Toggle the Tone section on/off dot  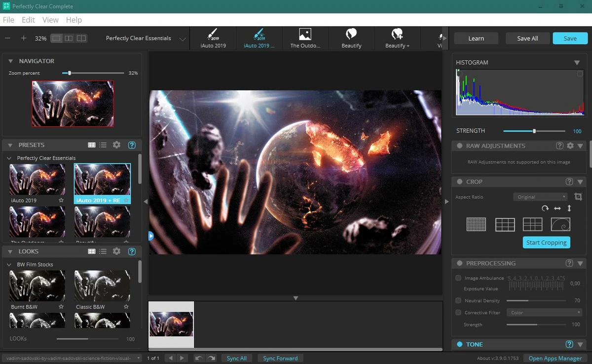(x=459, y=344)
